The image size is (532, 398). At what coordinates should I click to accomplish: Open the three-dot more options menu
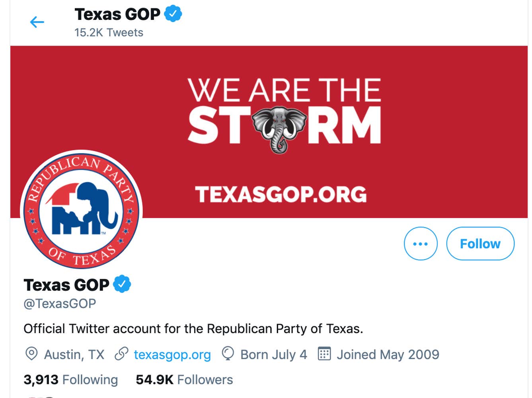(421, 244)
